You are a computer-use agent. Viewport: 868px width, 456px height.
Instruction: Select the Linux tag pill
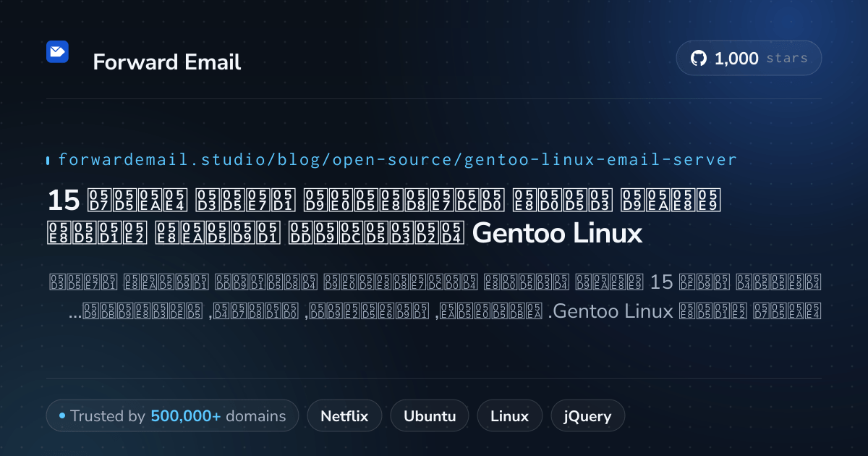509,416
